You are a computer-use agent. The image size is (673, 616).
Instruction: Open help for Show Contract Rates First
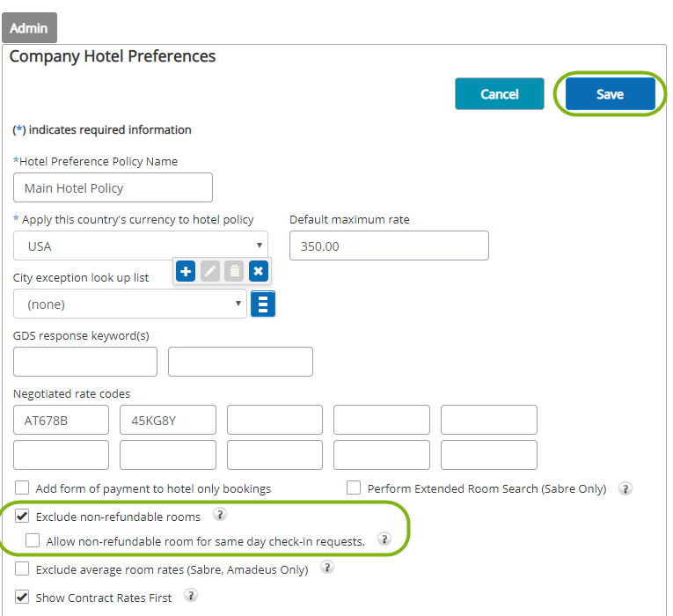point(191,596)
